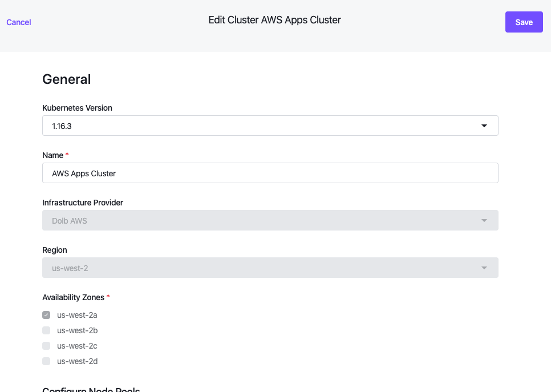Click the Edit Cluster AWS Apps Cluster title
The width and height of the screenshot is (551, 392).
[x=275, y=20]
